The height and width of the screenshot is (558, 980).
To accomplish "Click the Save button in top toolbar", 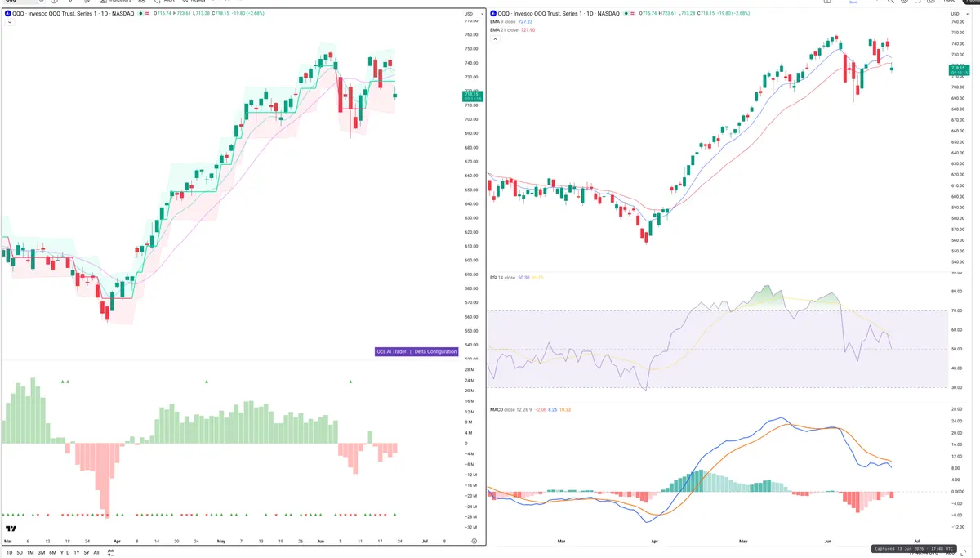I will 853,2.
